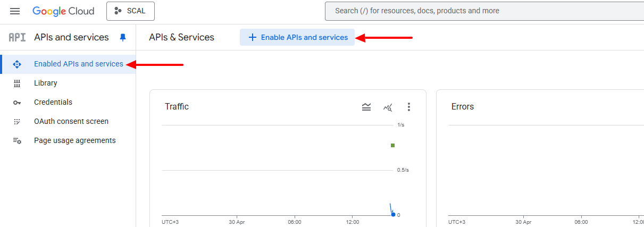The width and height of the screenshot is (644, 227).
Task: Select Enabled APIs and services menu item
Action: point(78,64)
